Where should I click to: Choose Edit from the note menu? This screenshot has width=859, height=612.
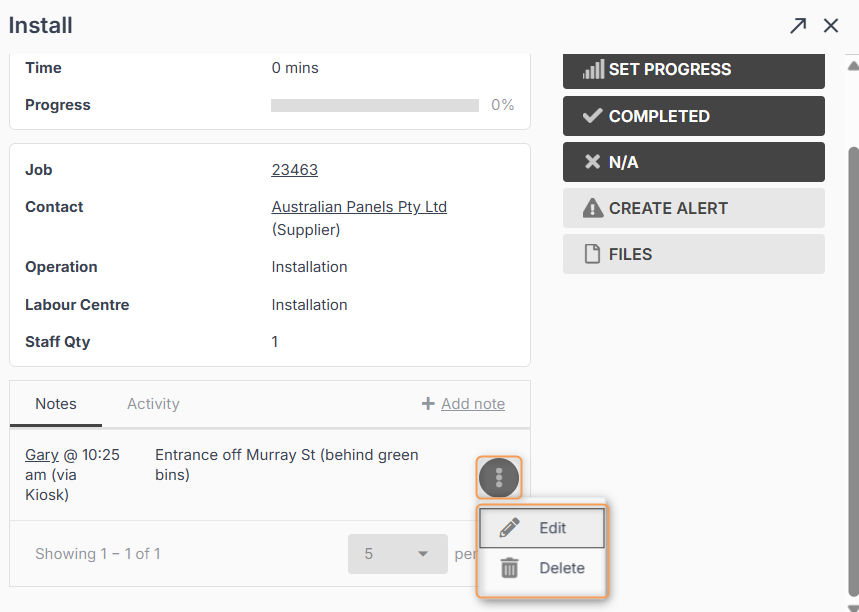[542, 528]
